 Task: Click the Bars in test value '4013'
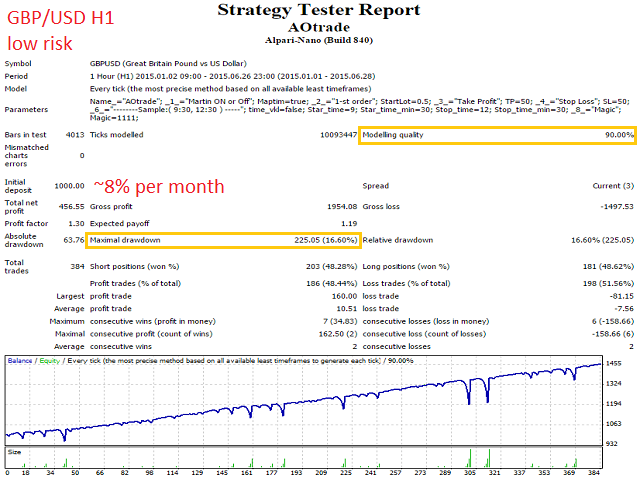pyautogui.click(x=75, y=135)
